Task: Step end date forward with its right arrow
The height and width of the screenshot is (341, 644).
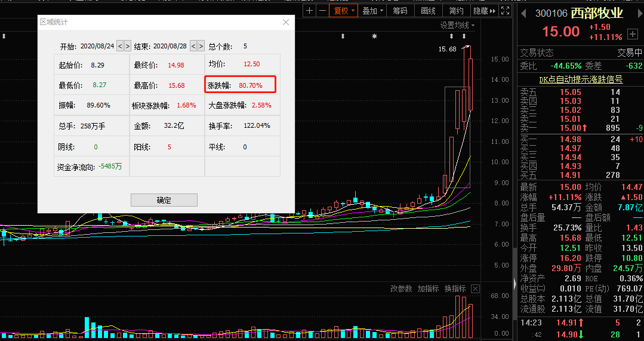Action: click(201, 46)
